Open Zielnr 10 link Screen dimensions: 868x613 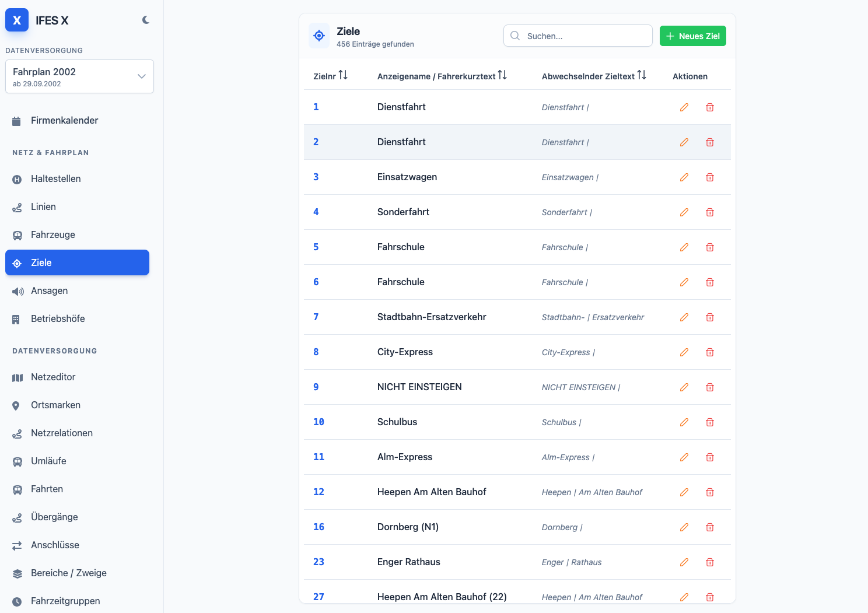pyautogui.click(x=318, y=422)
